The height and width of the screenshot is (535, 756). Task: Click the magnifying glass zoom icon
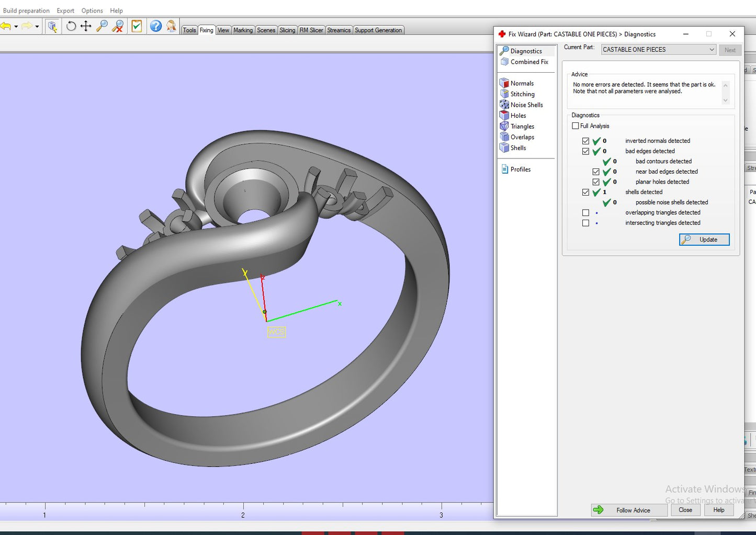point(102,26)
